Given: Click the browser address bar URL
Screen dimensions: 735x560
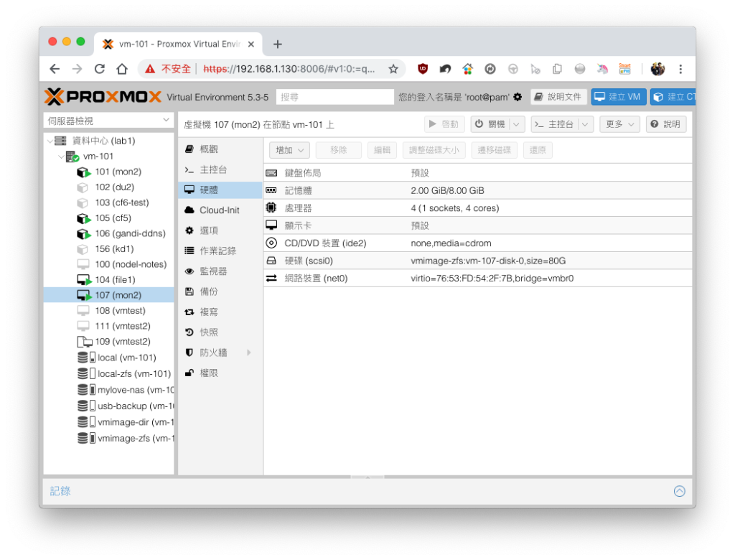Looking at the screenshot, I should pos(289,69).
